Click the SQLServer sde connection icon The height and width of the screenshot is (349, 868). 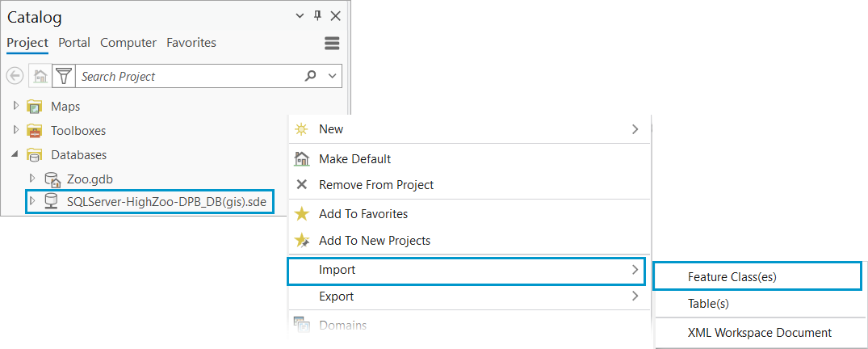tap(51, 202)
